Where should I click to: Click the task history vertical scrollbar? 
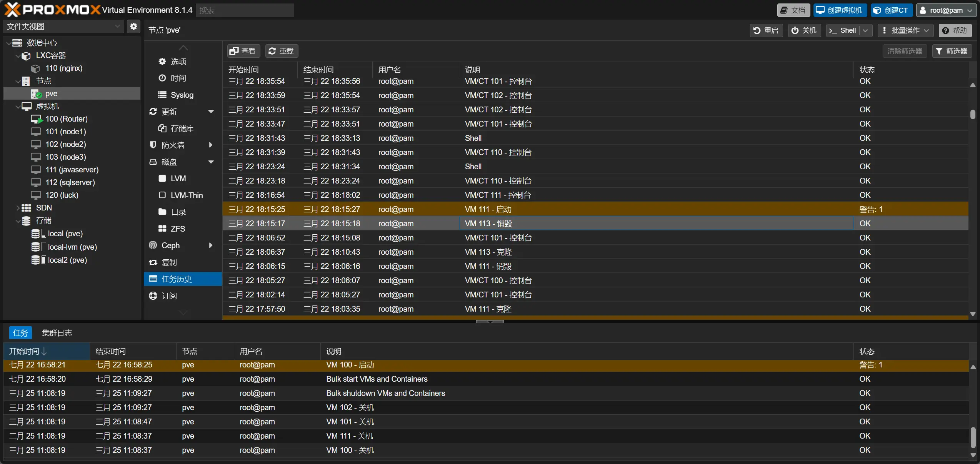(973, 115)
